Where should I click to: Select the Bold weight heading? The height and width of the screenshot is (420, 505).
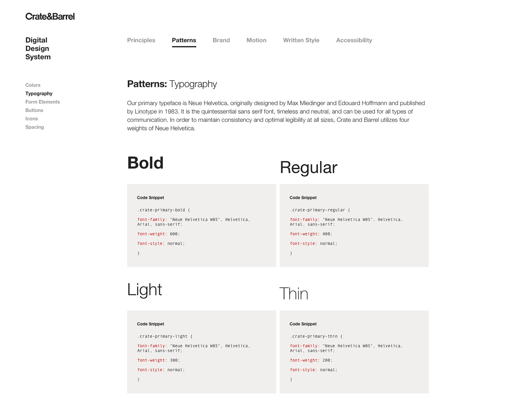(145, 163)
